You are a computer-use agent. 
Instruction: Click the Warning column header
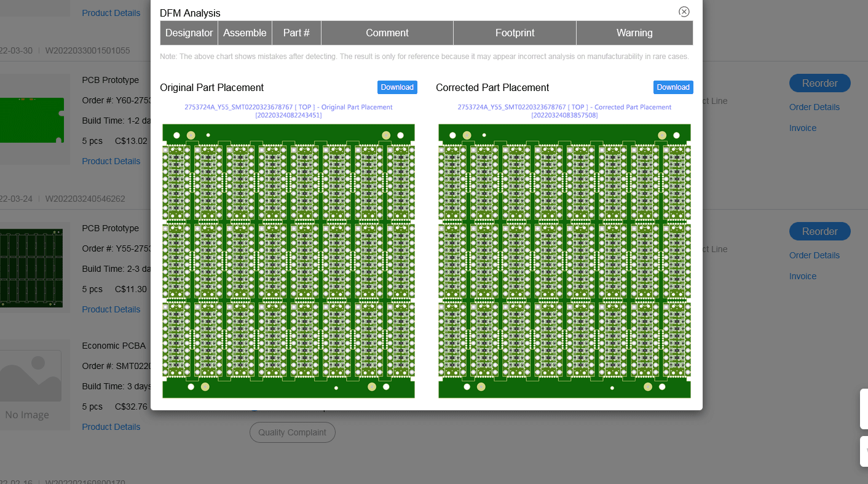pyautogui.click(x=634, y=33)
